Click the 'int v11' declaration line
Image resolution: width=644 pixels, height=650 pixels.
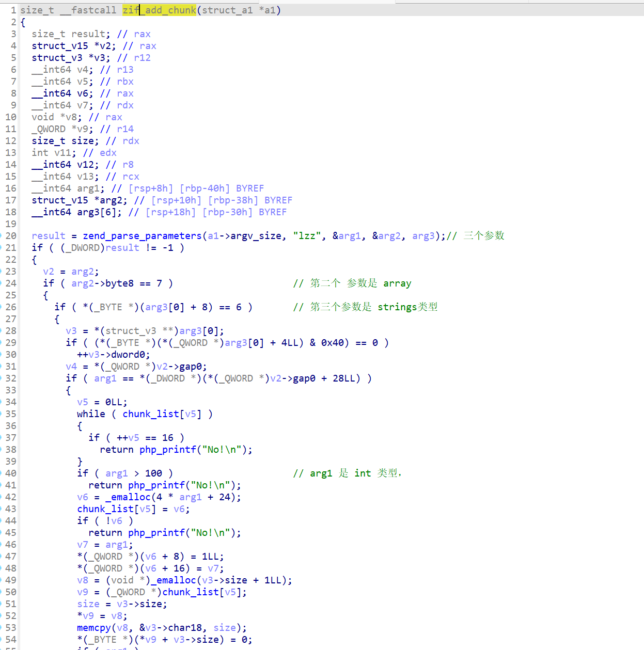pos(54,152)
